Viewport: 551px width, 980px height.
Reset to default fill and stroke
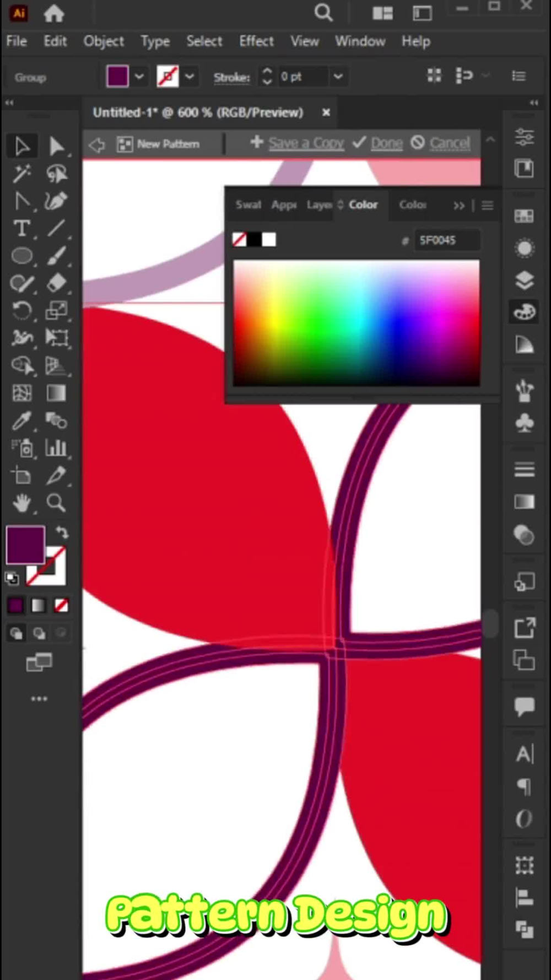12,578
